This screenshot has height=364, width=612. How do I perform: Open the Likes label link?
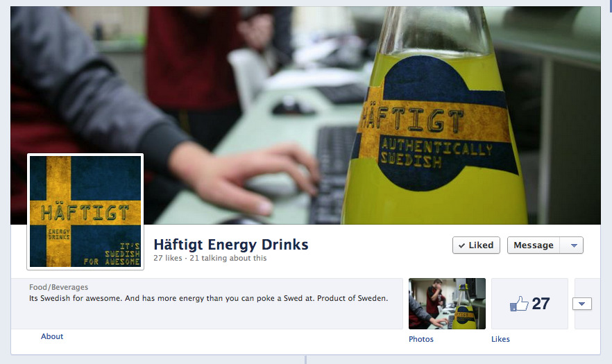click(x=500, y=339)
